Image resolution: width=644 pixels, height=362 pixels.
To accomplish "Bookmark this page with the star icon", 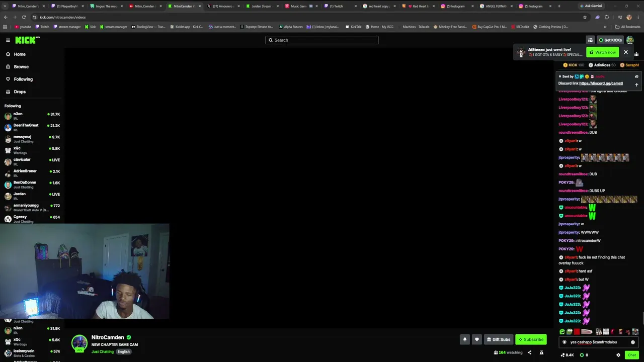I will pyautogui.click(x=585, y=17).
